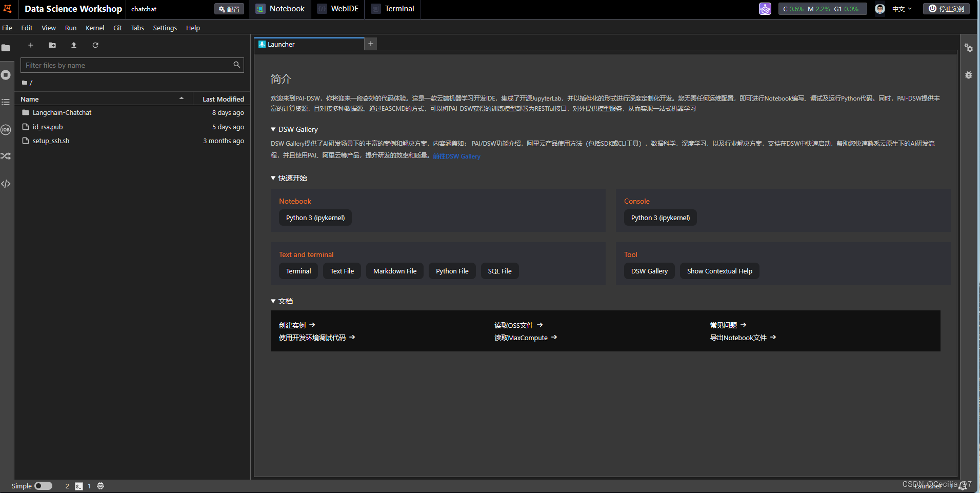Open the 创建实例 documentation link
The width and height of the screenshot is (980, 493).
297,325
